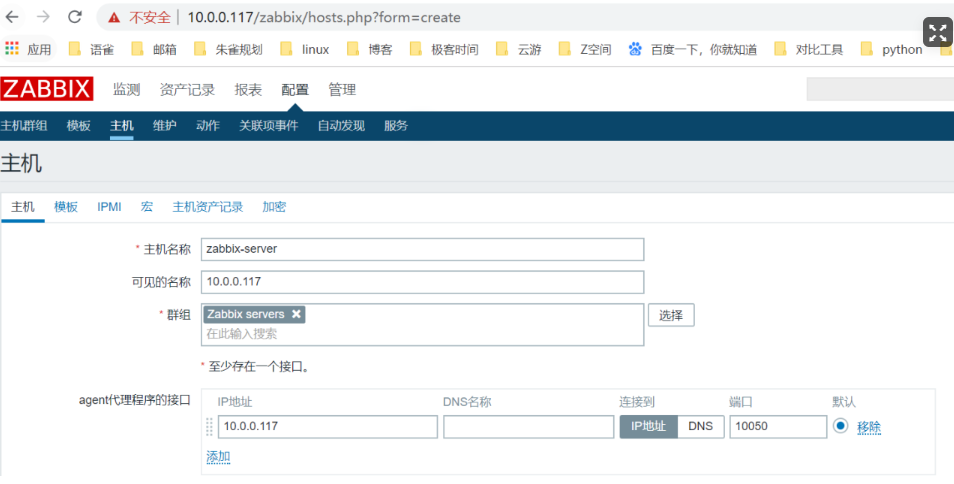Open the 朱雀规划 bookmark folder
Image resolution: width=954 pixels, height=484 pixels.
228,49
